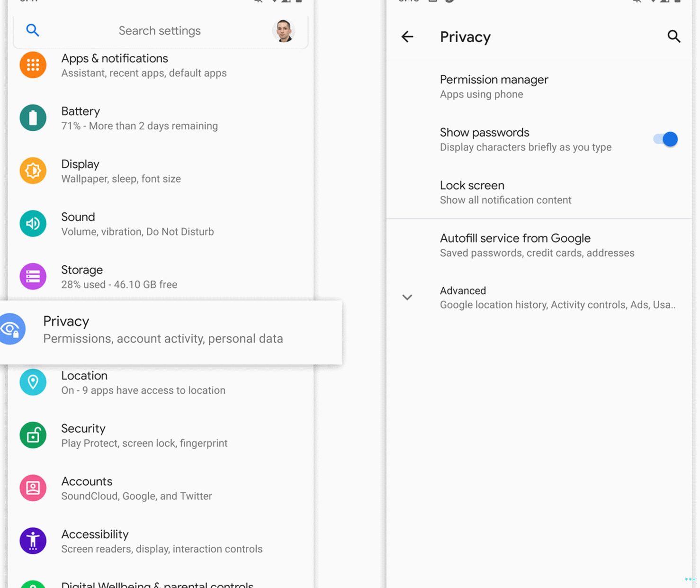Screen dimensions: 700x588
Task: Tap the purple Storage icon
Action: 33,276
